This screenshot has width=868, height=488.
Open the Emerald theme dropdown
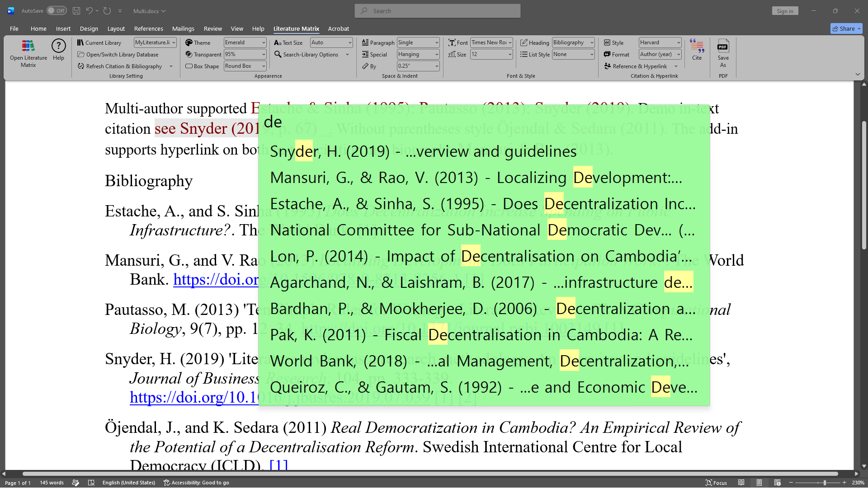(x=245, y=42)
